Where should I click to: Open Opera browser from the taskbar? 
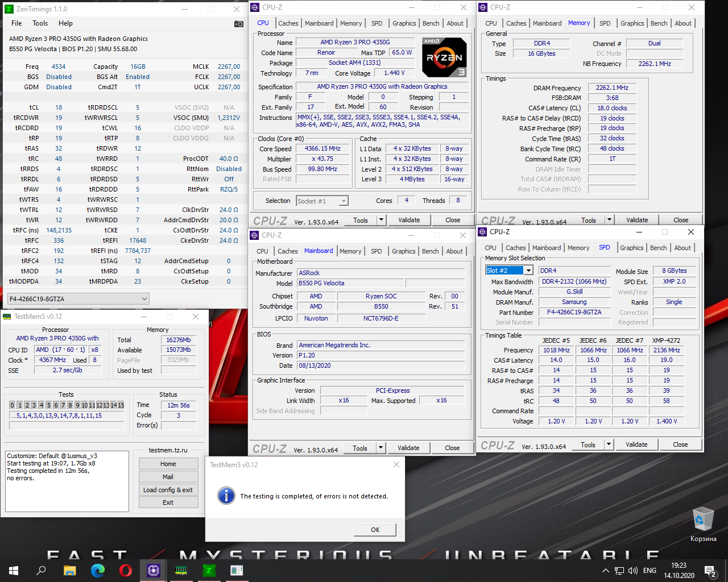126,570
